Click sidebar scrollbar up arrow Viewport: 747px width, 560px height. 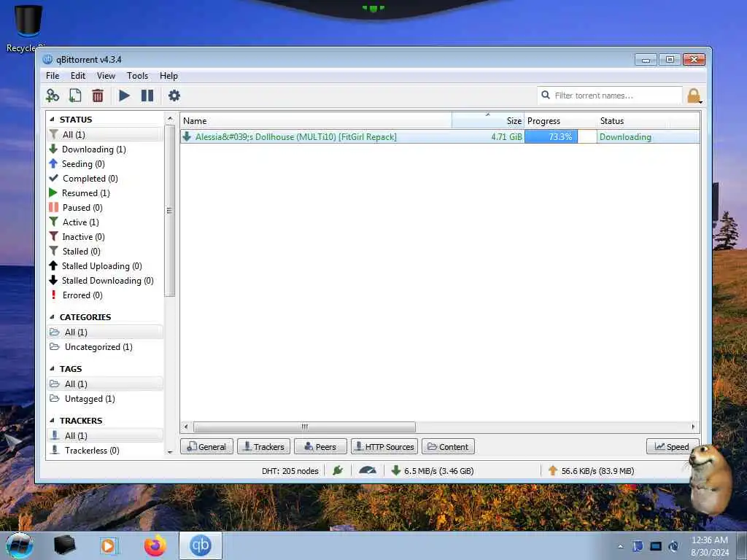pos(170,117)
